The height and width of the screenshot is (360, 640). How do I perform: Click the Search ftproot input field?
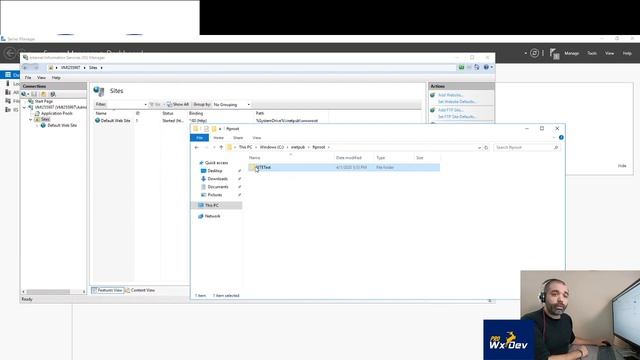tap(527, 147)
